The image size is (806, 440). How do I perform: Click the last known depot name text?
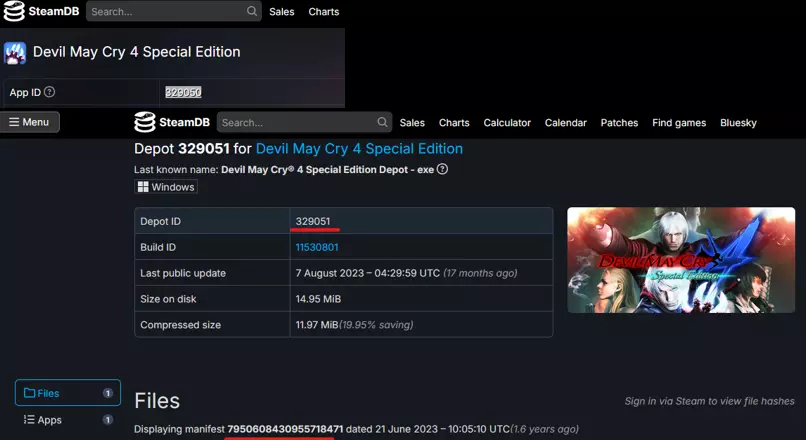tap(327, 169)
